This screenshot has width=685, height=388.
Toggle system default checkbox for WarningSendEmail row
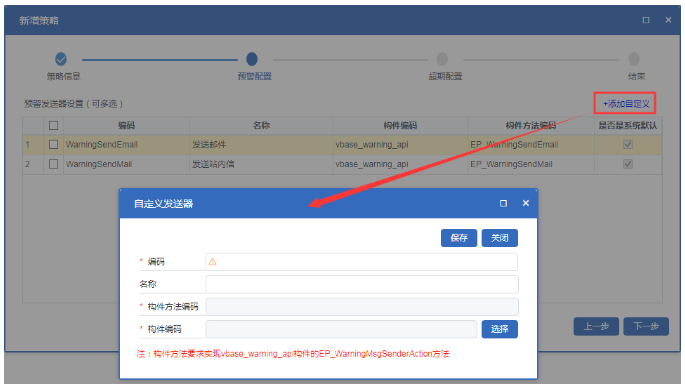(628, 144)
